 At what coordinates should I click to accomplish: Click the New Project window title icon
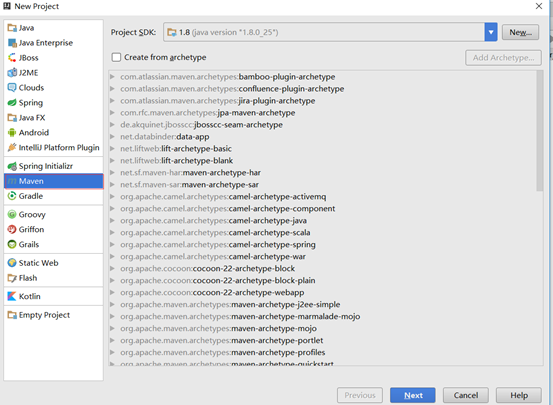7,6
